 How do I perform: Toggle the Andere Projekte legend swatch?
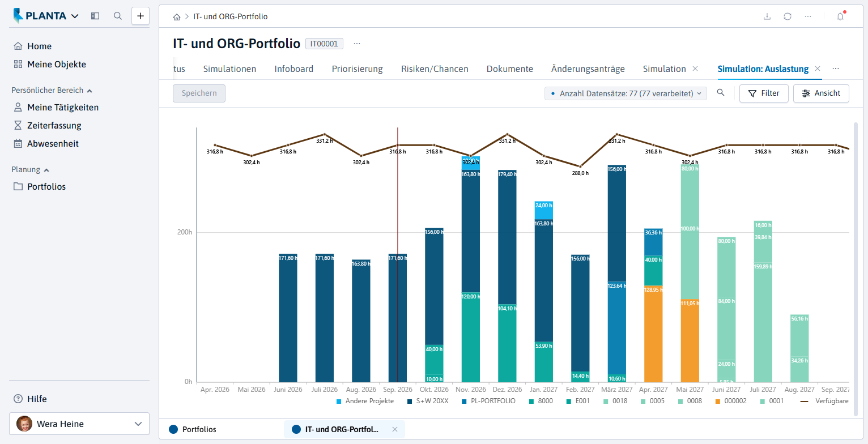(339, 402)
